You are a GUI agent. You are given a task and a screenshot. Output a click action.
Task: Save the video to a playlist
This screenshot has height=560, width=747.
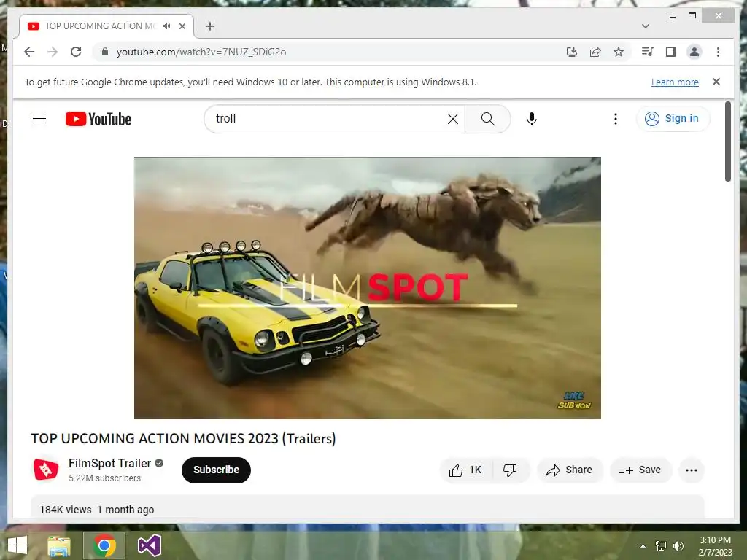pos(640,470)
